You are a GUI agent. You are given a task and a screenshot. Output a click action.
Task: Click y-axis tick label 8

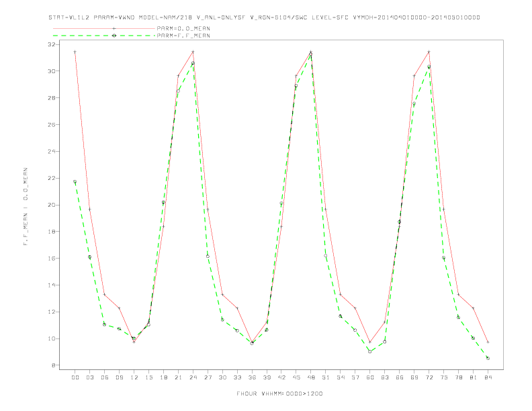click(54, 365)
